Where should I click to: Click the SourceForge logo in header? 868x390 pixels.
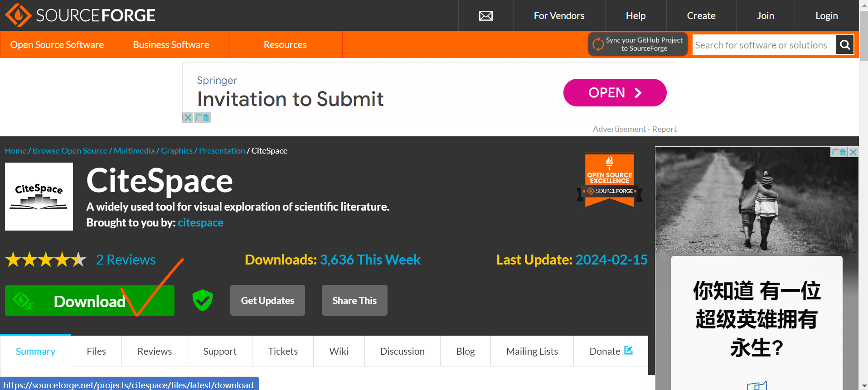coord(80,15)
